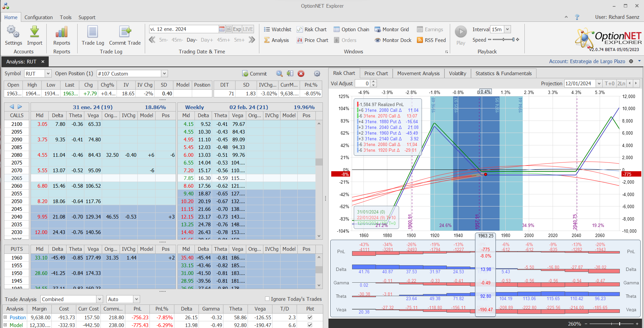
Task: Switch to the Support ribbon tab
Action: (87, 17)
